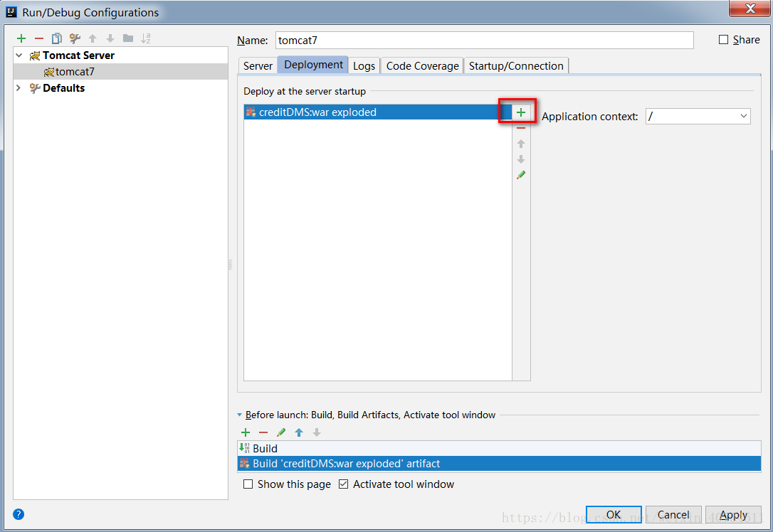
Task: Move before launch task up
Action: pyautogui.click(x=299, y=432)
